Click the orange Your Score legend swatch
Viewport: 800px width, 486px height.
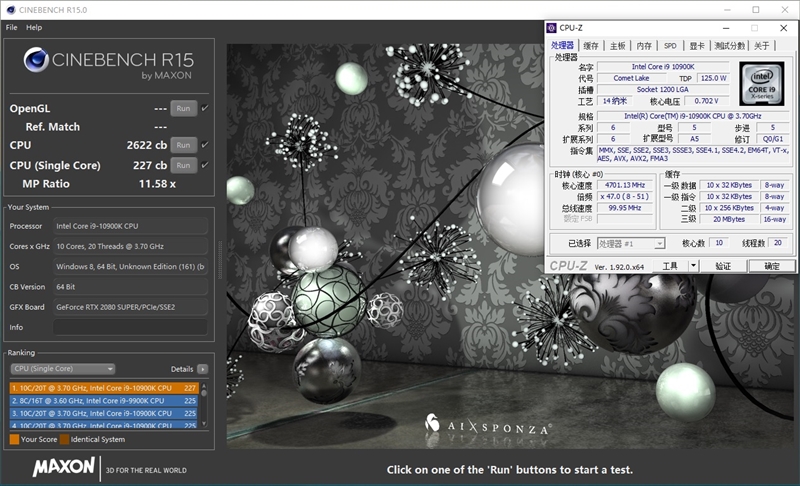tap(14, 439)
